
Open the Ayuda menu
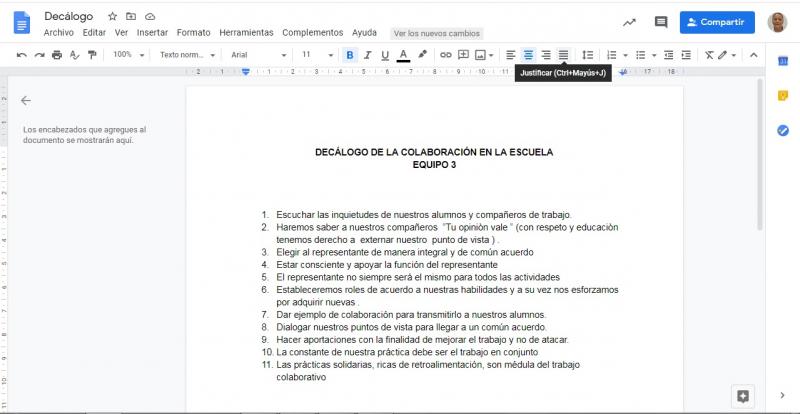(x=364, y=33)
